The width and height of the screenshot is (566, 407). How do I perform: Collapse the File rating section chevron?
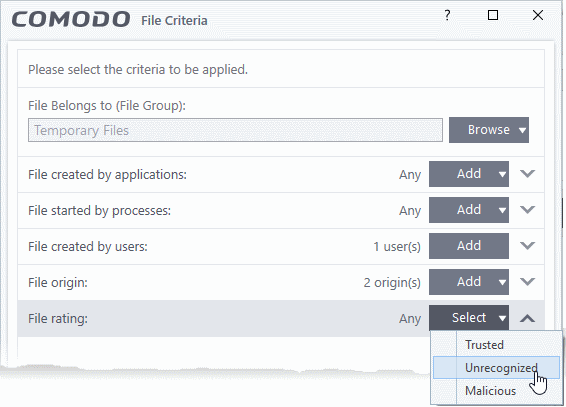pos(527,318)
